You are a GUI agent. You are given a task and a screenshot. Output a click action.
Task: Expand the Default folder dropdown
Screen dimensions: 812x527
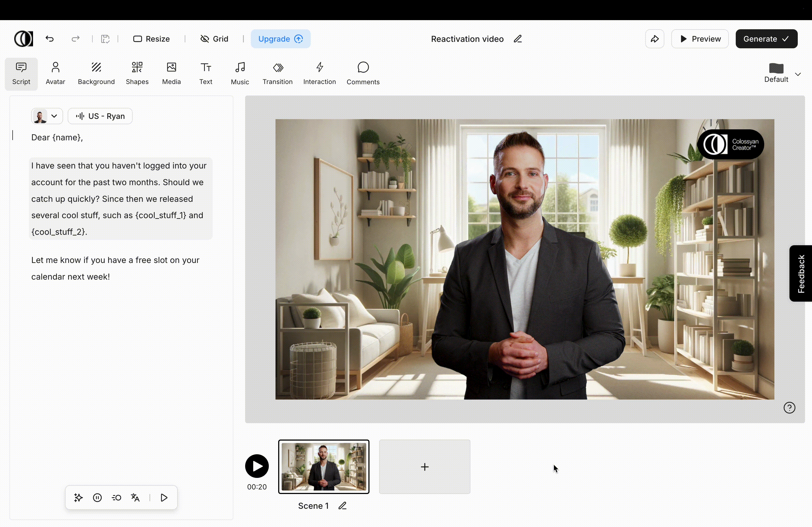[798, 74]
